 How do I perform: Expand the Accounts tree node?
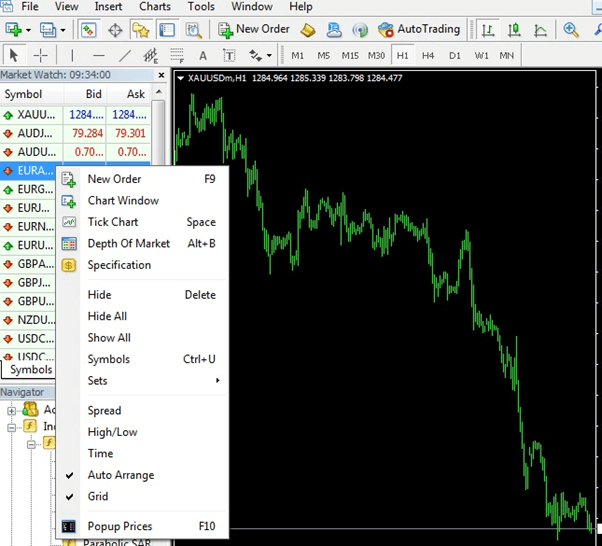(x=12, y=410)
